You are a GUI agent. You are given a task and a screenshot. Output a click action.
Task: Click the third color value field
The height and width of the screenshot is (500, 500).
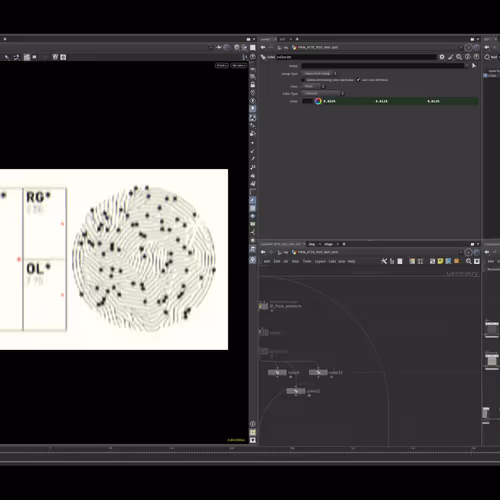click(452, 101)
